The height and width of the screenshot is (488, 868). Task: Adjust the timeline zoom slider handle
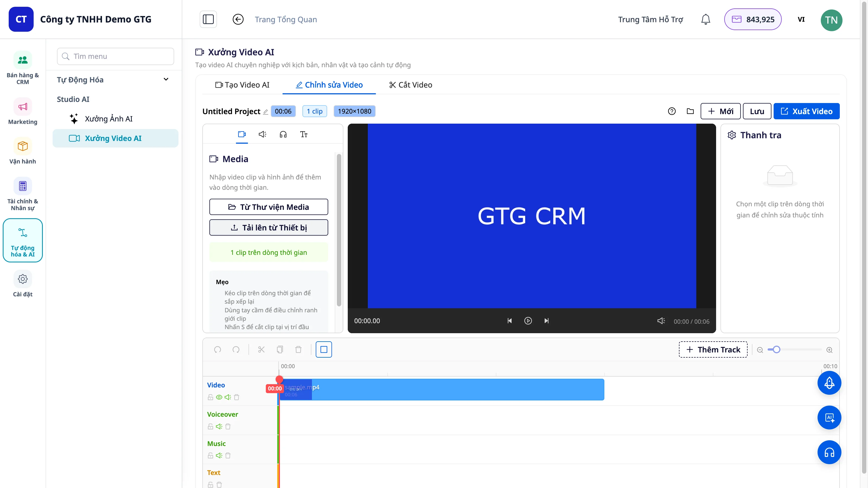tap(776, 349)
